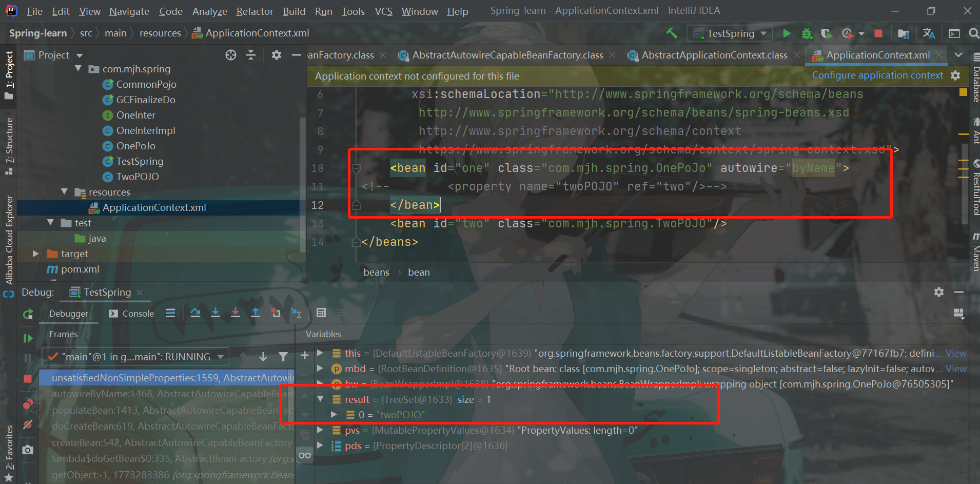Open the Refactor menu

[x=254, y=11]
